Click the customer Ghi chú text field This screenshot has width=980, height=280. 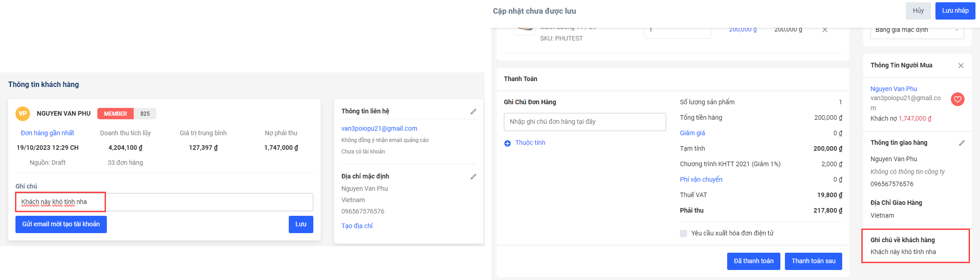[164, 202]
